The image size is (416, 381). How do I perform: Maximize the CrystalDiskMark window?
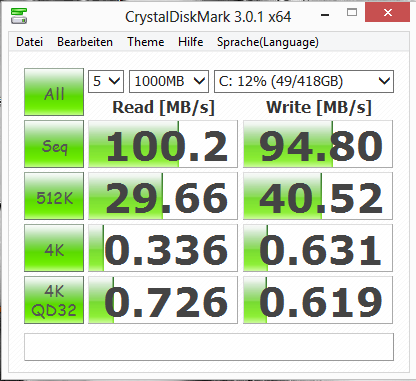pos(352,13)
